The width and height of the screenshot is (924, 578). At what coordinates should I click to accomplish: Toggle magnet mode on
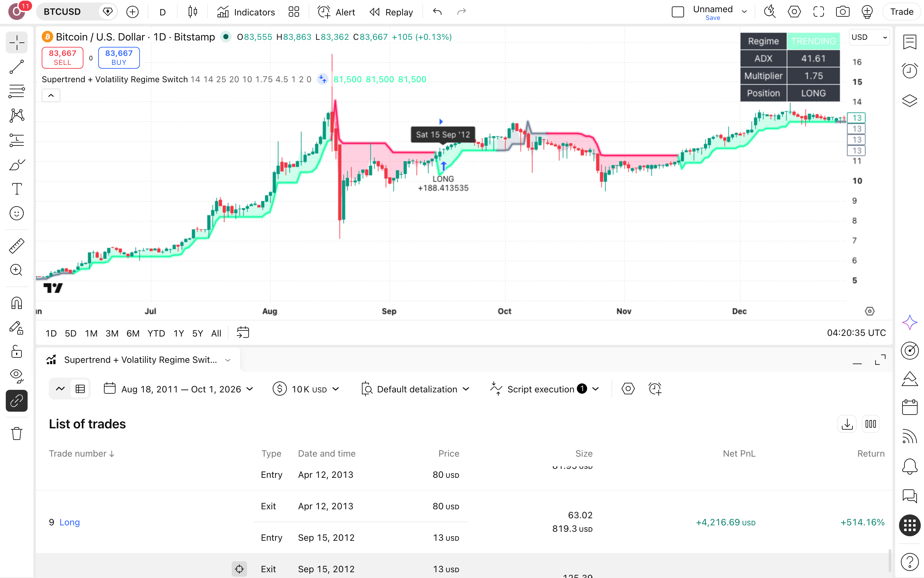[17, 303]
